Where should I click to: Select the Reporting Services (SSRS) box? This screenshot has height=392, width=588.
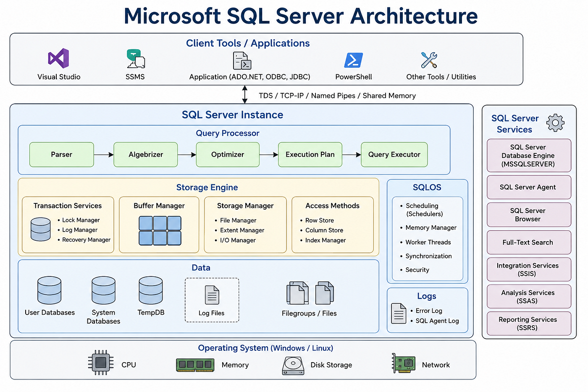tap(529, 324)
